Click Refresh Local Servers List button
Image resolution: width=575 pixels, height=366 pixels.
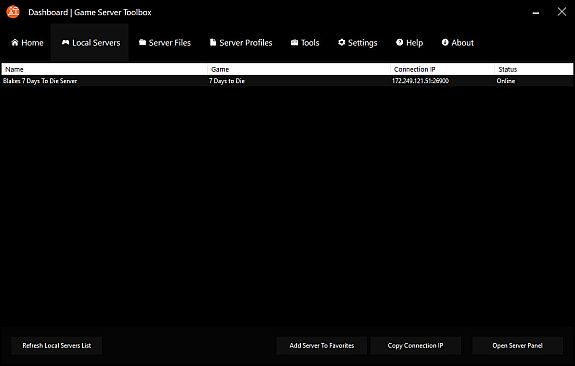tap(56, 345)
